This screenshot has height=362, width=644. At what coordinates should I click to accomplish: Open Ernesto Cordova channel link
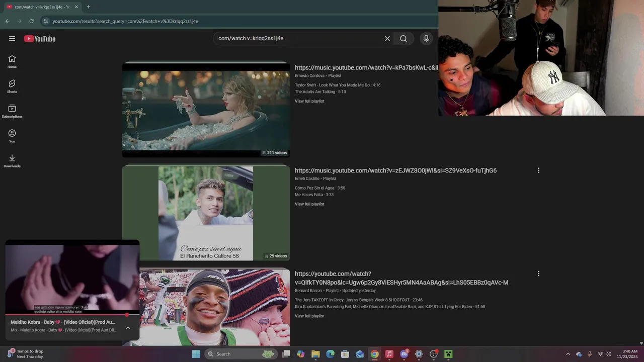[309, 76]
